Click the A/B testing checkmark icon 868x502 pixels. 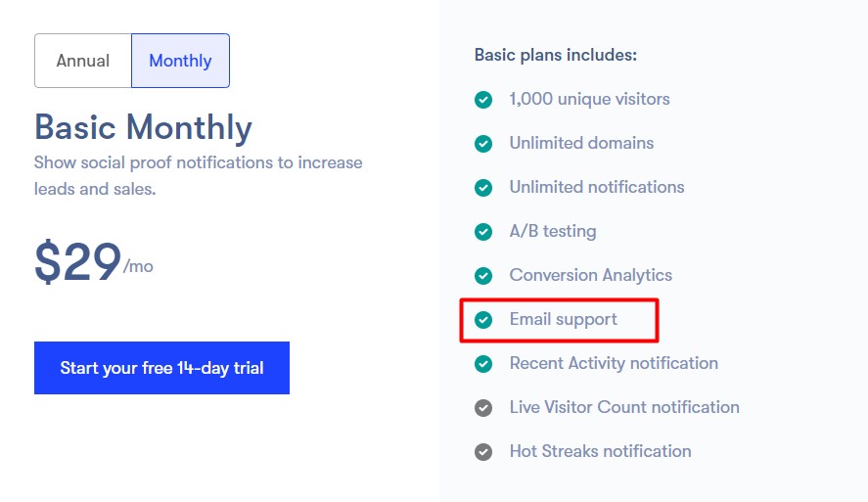483,231
